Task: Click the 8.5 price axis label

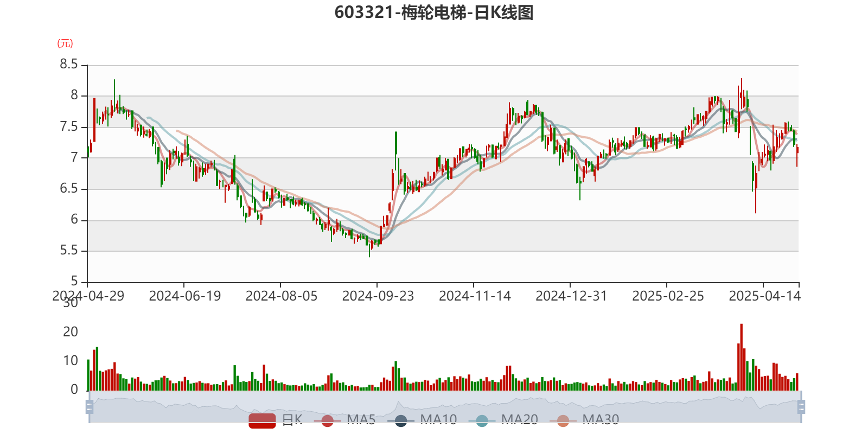Action: [69, 65]
